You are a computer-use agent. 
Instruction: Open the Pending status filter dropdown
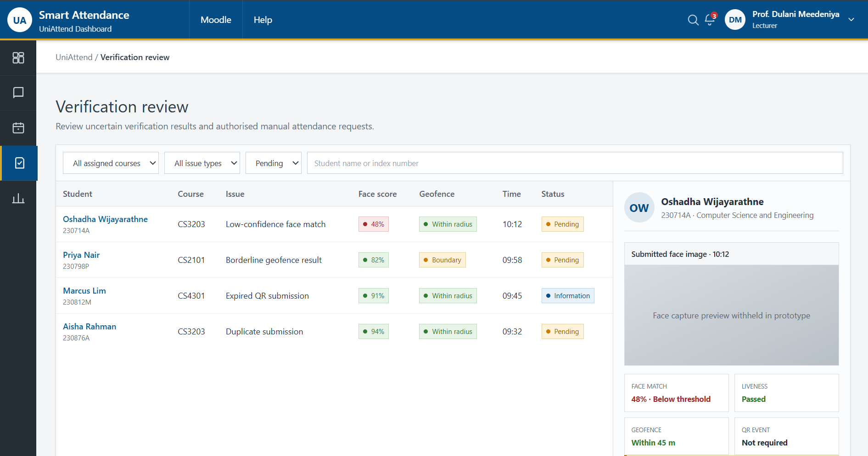[x=274, y=163]
